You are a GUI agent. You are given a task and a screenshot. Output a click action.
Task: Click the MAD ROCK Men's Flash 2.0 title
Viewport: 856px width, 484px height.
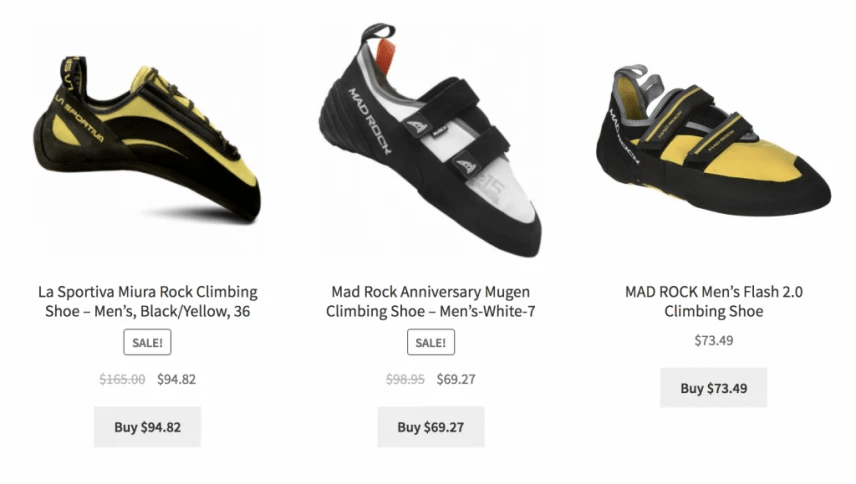point(714,301)
